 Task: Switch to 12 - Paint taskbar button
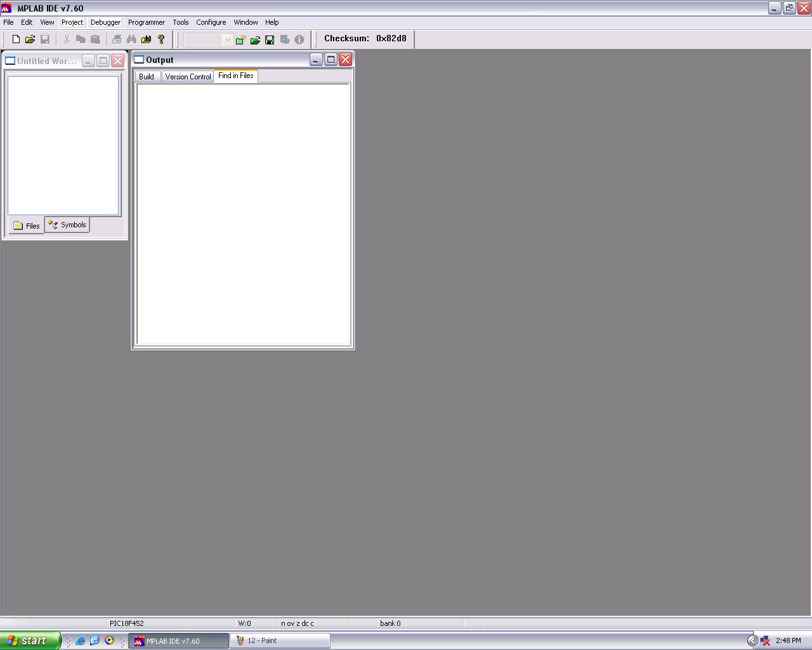[x=280, y=640]
